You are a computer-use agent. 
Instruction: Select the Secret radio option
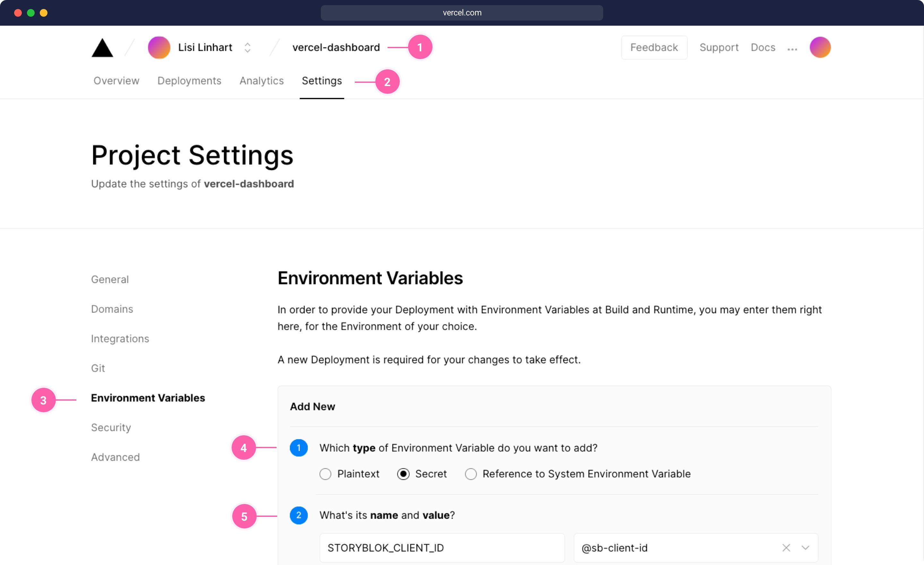(x=403, y=474)
